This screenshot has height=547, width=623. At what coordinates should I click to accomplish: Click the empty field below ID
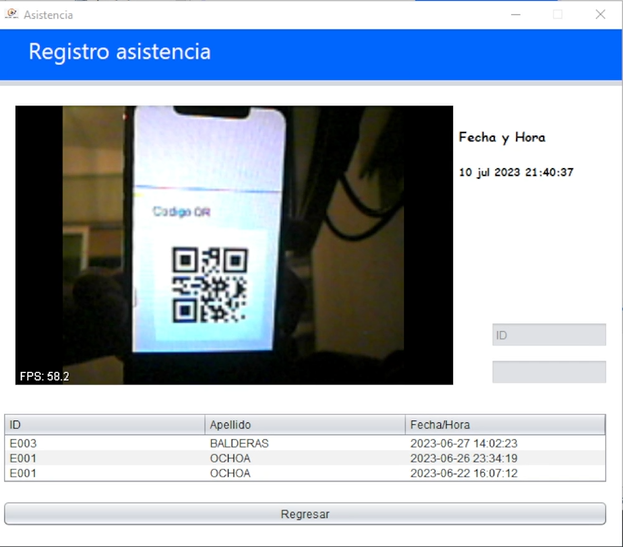click(549, 372)
